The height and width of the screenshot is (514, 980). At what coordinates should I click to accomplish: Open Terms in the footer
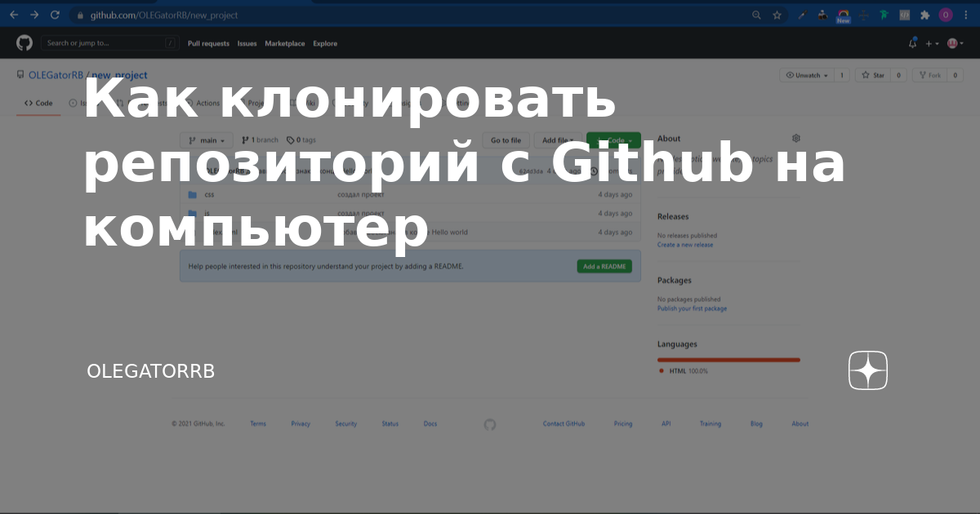[258, 424]
